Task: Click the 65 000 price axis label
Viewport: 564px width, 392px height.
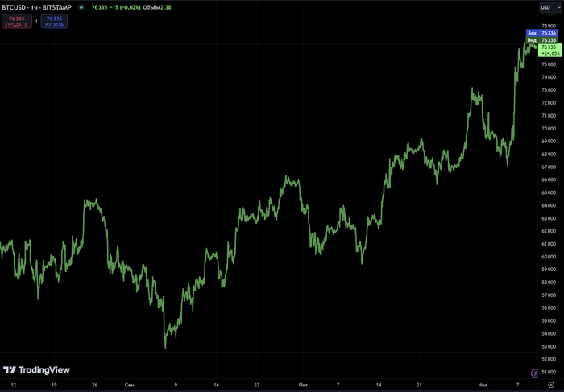Action: pos(549,192)
